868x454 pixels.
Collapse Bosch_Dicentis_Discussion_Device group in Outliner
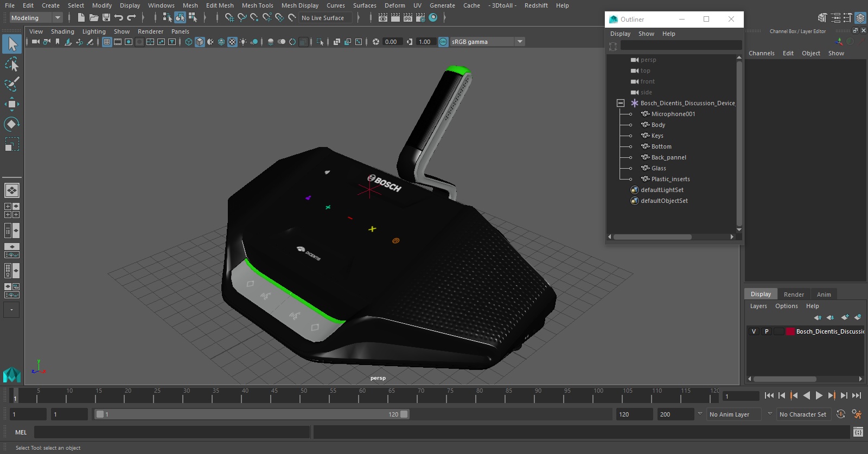pyautogui.click(x=621, y=103)
